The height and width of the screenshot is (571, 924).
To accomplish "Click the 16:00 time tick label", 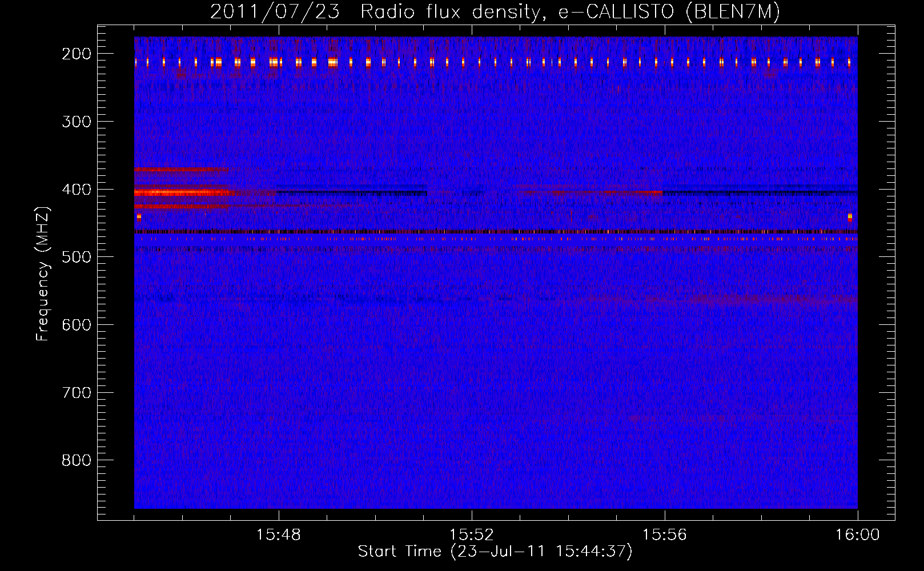I will tap(858, 535).
